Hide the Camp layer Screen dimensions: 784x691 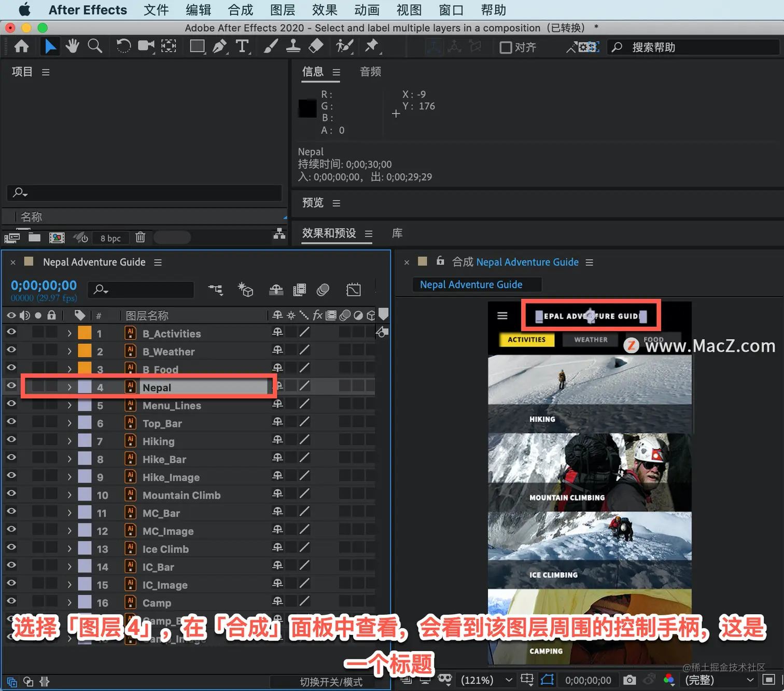[11, 601]
